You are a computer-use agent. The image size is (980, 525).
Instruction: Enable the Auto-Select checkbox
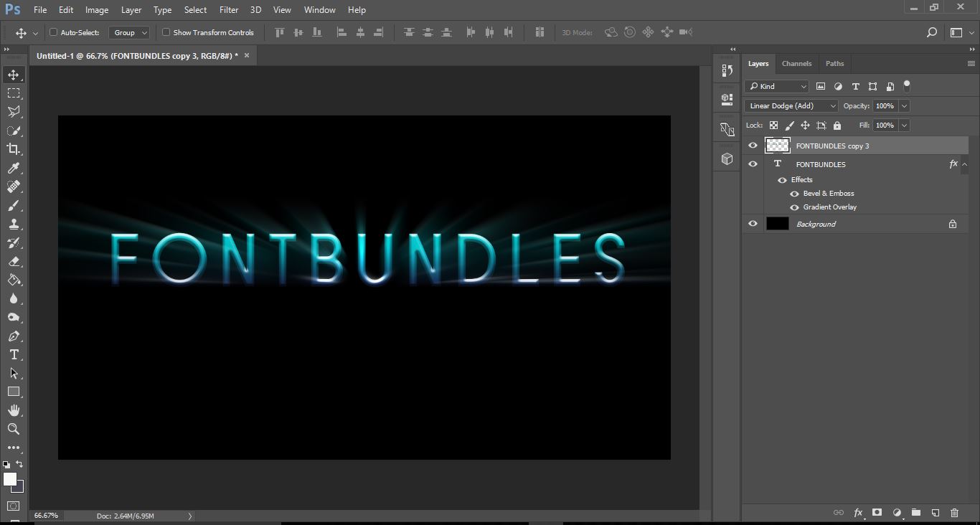(53, 32)
